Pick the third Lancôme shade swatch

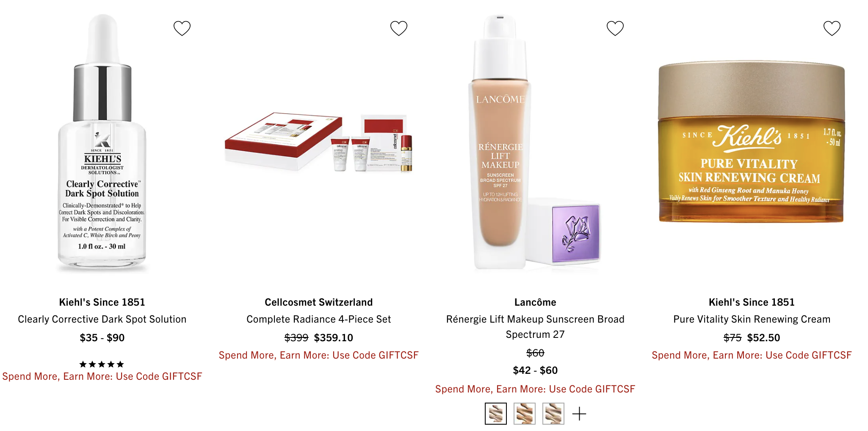[553, 414]
